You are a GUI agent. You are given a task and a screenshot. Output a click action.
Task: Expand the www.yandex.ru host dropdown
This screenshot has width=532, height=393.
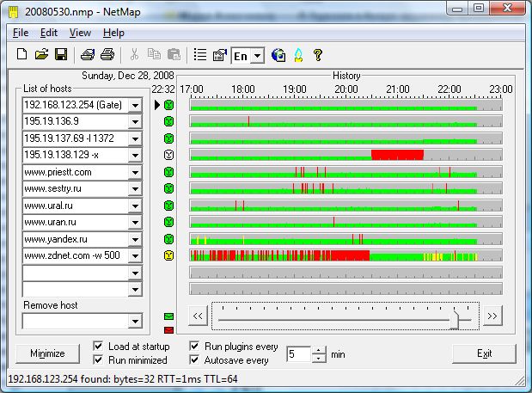pos(135,239)
